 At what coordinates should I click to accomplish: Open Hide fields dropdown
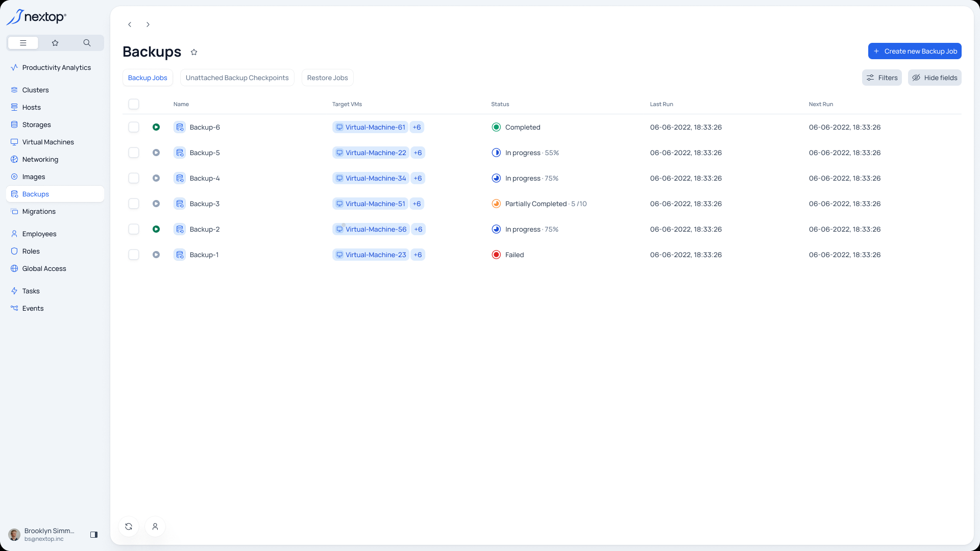pyautogui.click(x=935, y=78)
